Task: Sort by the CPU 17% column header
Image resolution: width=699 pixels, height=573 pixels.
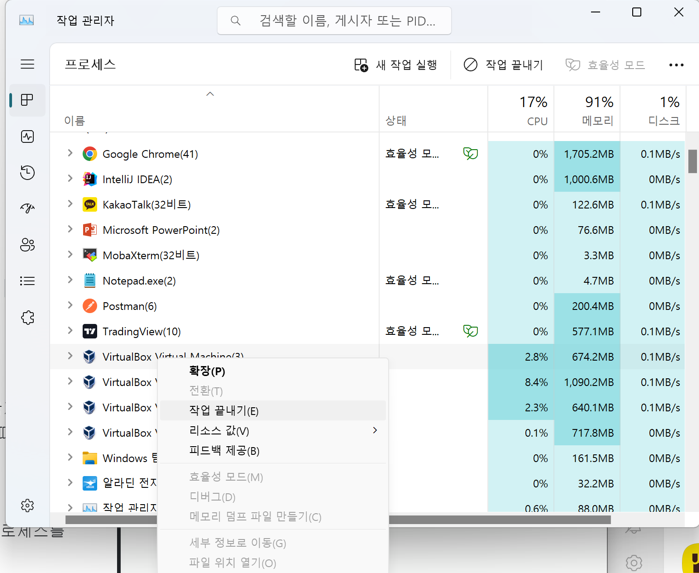Action: [x=521, y=111]
